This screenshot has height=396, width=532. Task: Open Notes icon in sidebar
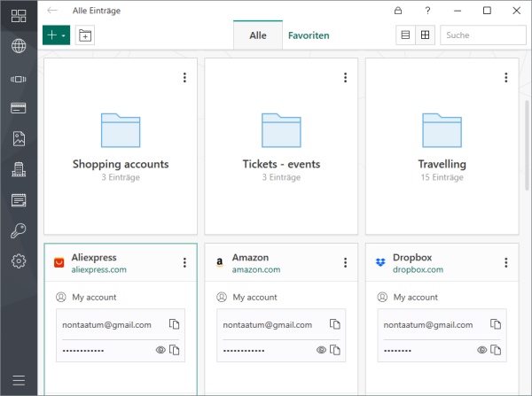(19, 200)
